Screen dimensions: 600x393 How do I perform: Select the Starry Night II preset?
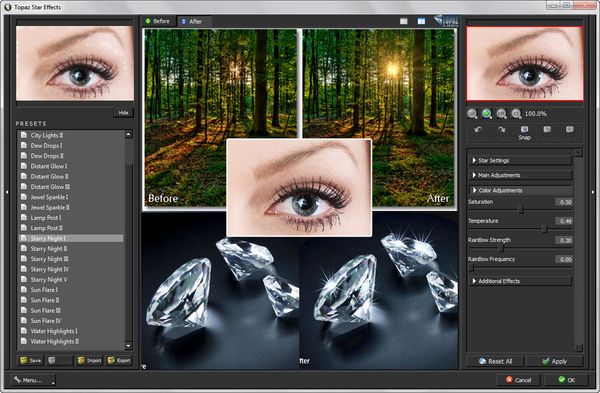71,249
